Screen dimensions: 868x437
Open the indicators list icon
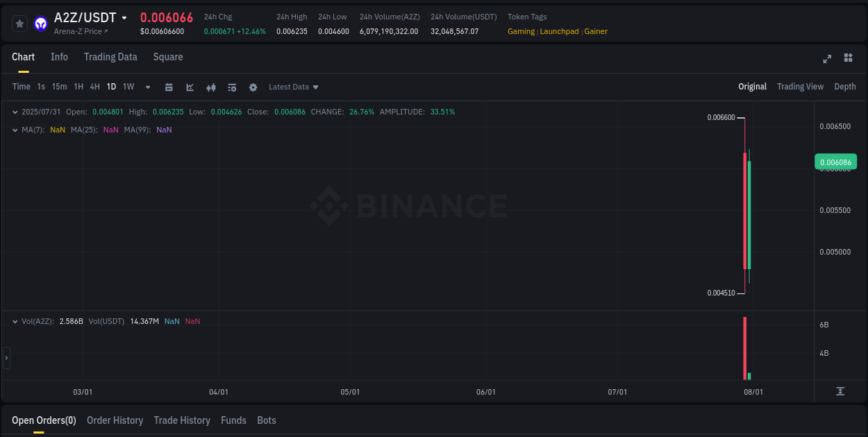pyautogui.click(x=231, y=87)
